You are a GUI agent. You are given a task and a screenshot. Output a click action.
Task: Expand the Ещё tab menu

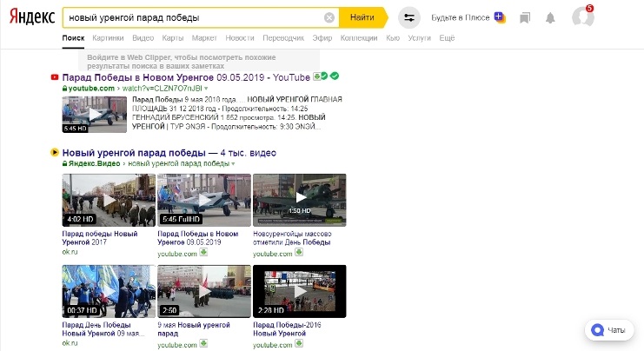pos(447,37)
